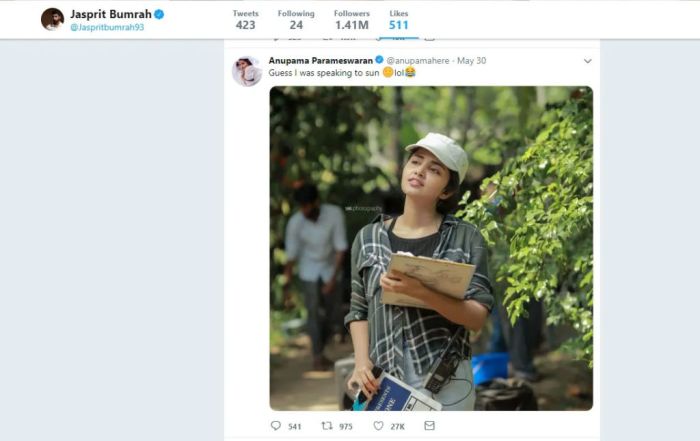This screenshot has height=441, width=700.
Task: Open the Followers 1.41M tab
Action: coord(352,20)
